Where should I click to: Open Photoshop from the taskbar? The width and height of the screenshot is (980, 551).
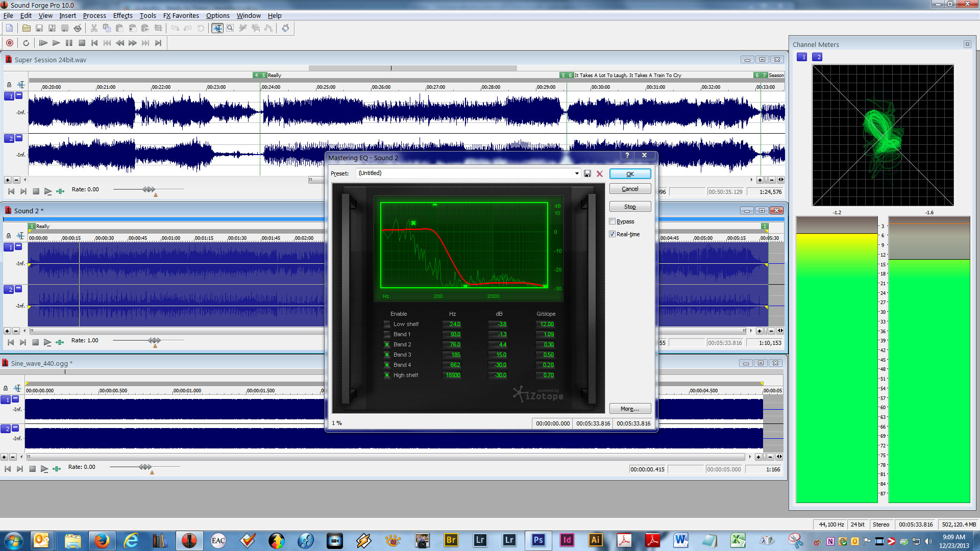(x=538, y=540)
